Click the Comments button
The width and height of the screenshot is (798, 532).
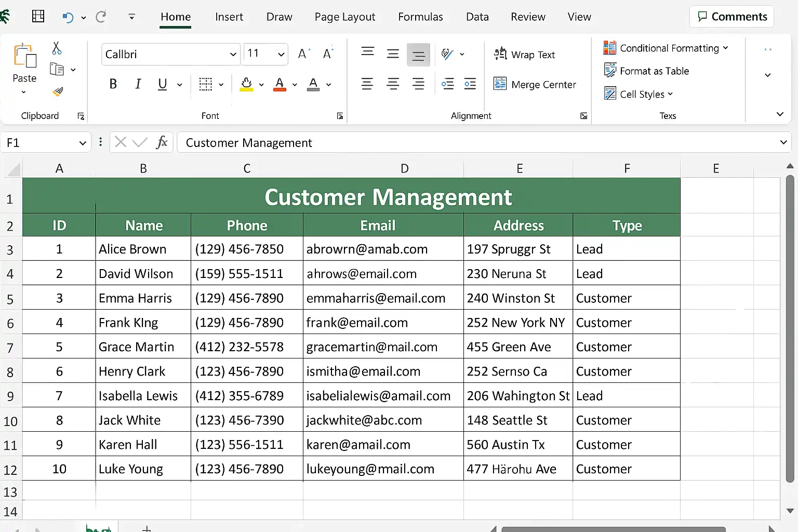click(731, 17)
